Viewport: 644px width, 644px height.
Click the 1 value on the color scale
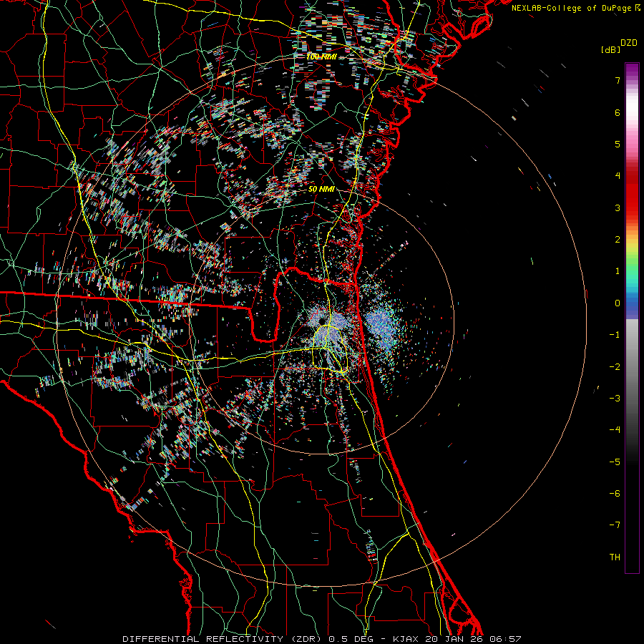point(618,271)
